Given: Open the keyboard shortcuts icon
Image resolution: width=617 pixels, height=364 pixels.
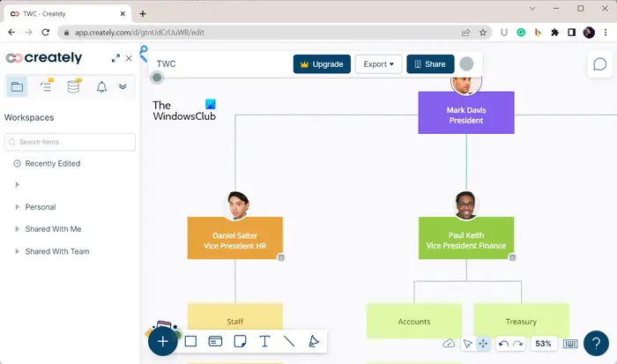Looking at the screenshot, I should click(570, 344).
